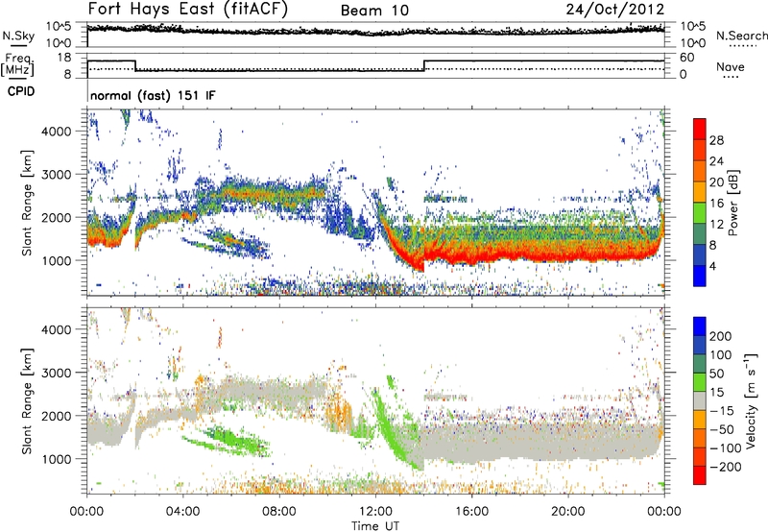
Task: Click the "28" value on Power color bar
Action: point(716,140)
